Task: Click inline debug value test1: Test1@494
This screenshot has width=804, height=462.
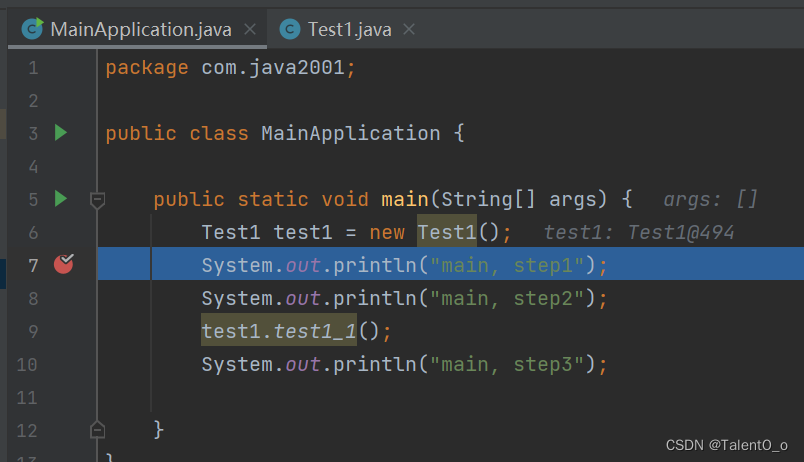Action: click(x=639, y=232)
